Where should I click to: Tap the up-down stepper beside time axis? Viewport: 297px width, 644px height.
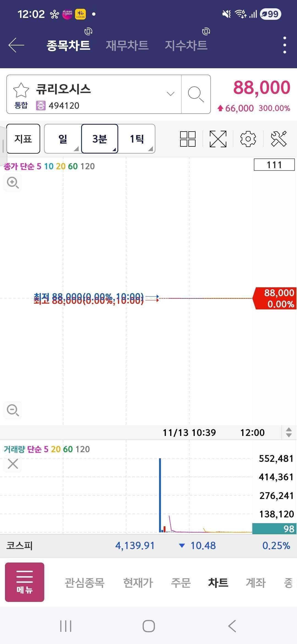289,432
